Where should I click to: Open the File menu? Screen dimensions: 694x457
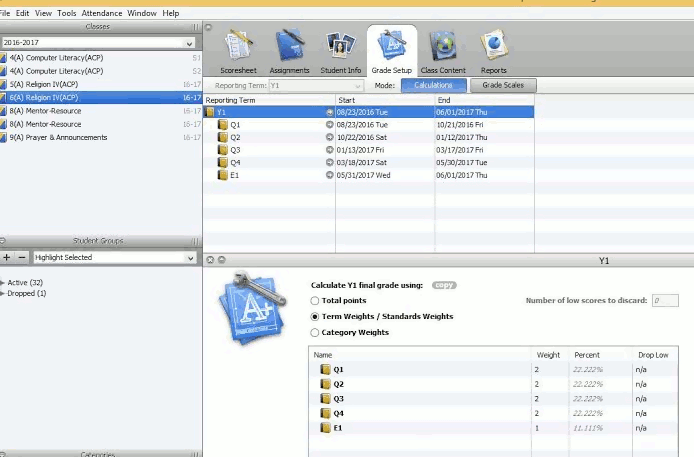click(x=5, y=13)
